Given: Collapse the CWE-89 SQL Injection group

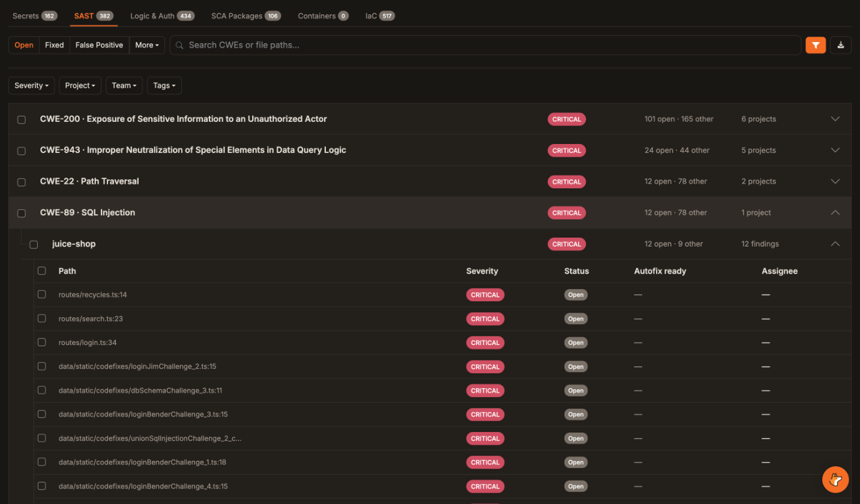Looking at the screenshot, I should pyautogui.click(x=835, y=212).
